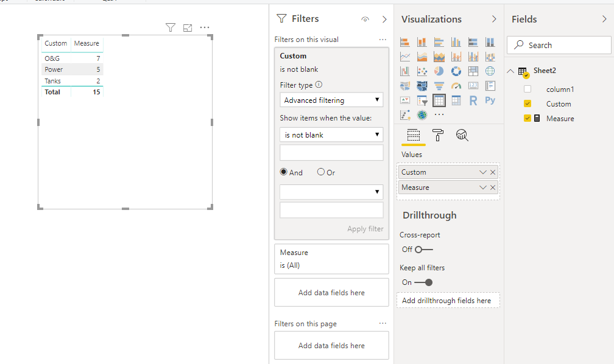Viewport: 614px width, 364px height.
Task: Collapse the Fields pane chevron
Action: tap(604, 19)
